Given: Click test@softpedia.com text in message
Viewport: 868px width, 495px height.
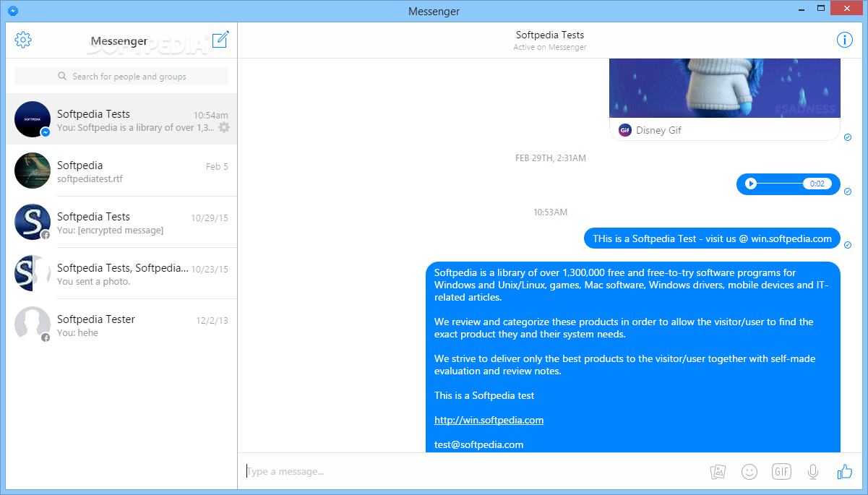Looking at the screenshot, I should [478, 444].
